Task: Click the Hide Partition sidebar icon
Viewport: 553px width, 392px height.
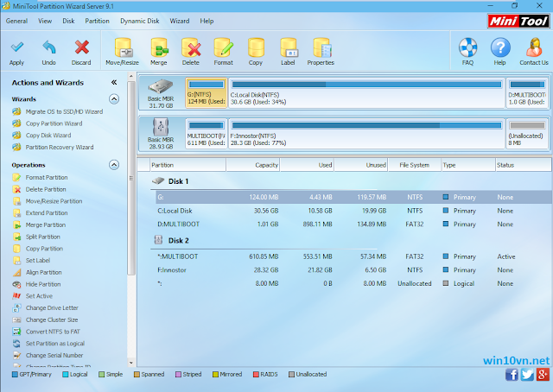Action: 16,284
